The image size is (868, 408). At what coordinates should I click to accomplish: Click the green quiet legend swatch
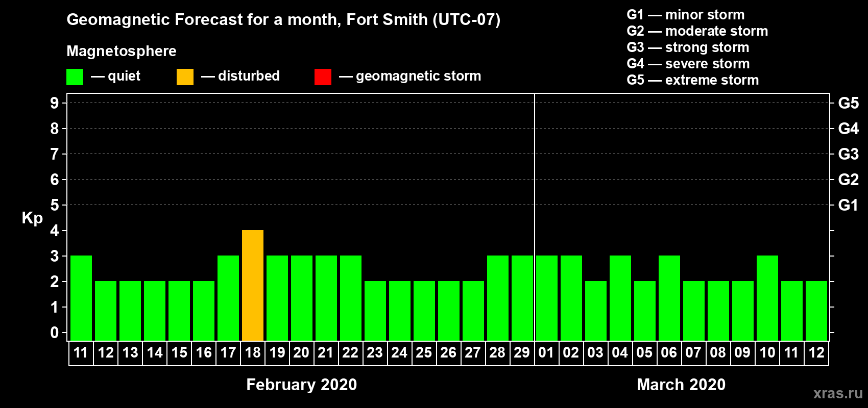(x=75, y=77)
